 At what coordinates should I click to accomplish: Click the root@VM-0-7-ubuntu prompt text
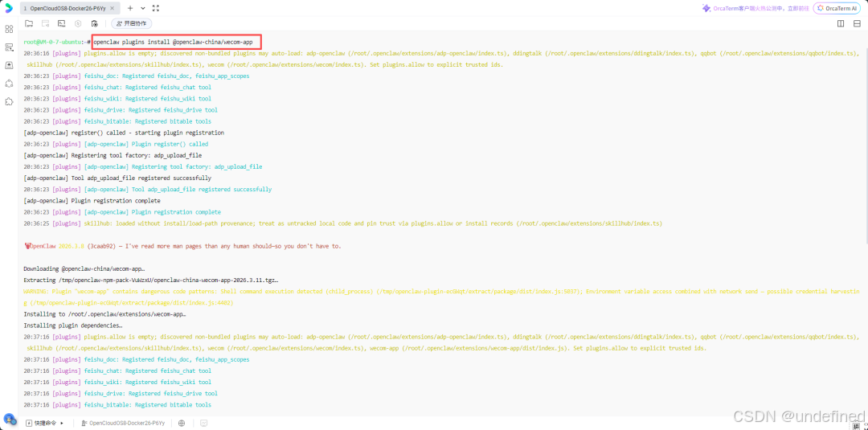[57, 42]
